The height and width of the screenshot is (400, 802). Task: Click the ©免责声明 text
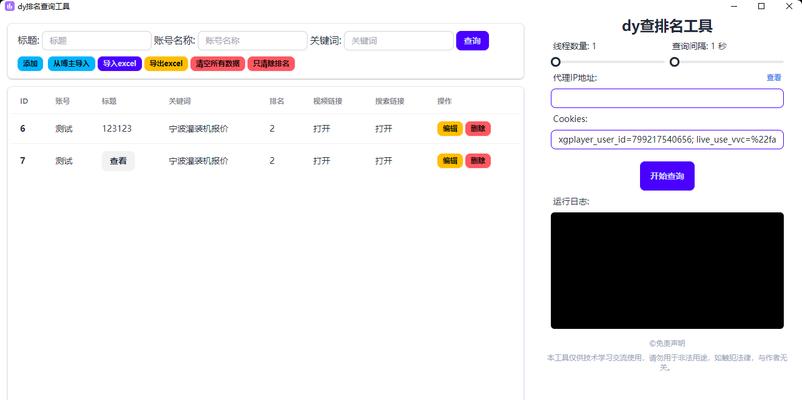[667, 343]
